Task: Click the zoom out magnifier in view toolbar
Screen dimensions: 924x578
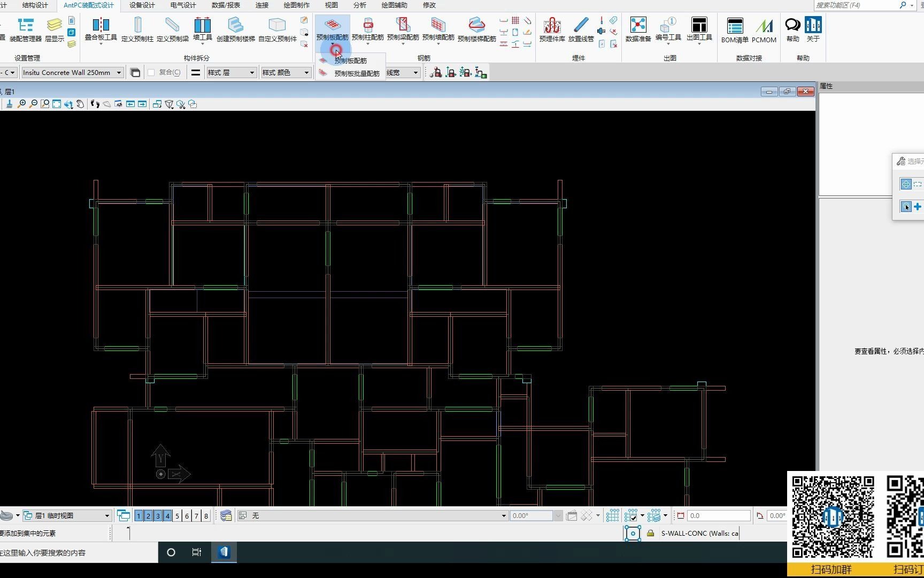Action: [x=33, y=104]
